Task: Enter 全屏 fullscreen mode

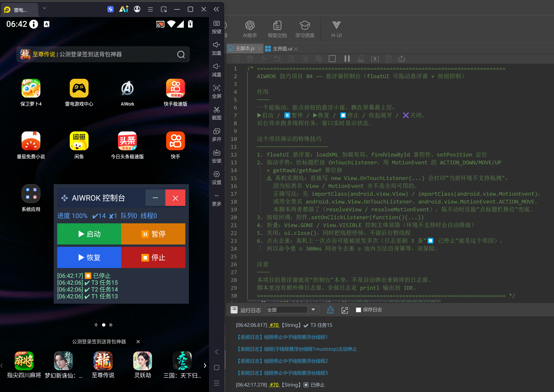Action: (216, 92)
